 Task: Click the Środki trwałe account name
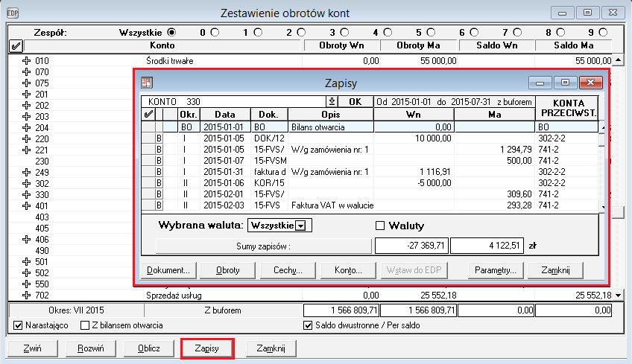pyautogui.click(x=170, y=61)
